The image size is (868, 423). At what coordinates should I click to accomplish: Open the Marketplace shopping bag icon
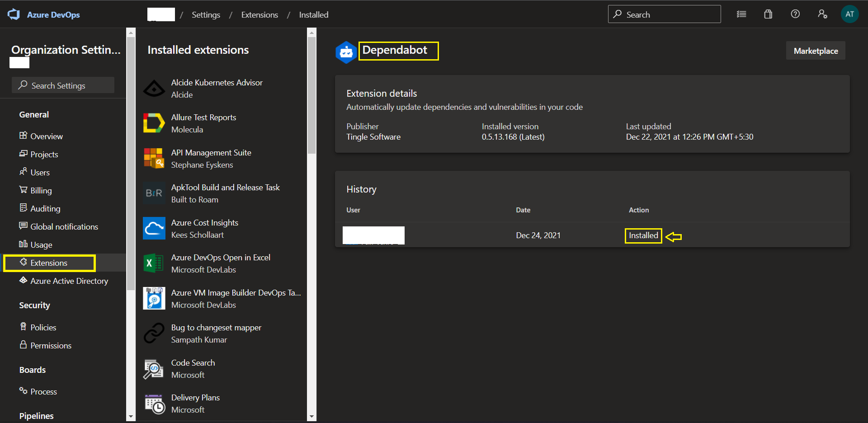(768, 14)
